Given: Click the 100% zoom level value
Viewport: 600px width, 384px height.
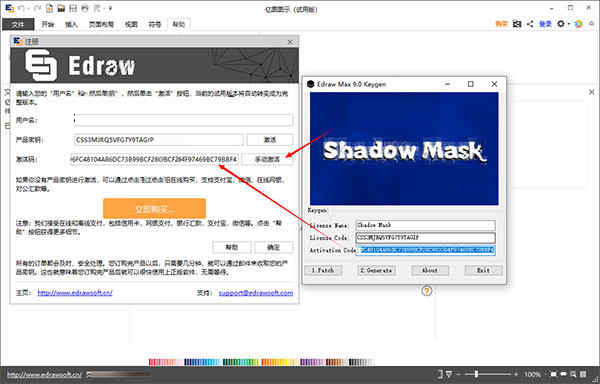Looking at the screenshot, I should pos(532,374).
